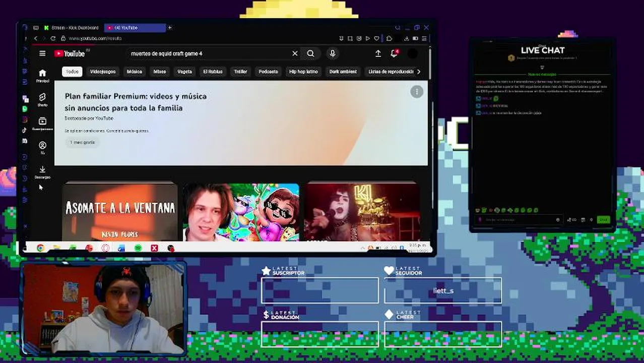Open Suscripciones in the sidebar
Viewport: 644px width, 363px height.
(42, 124)
